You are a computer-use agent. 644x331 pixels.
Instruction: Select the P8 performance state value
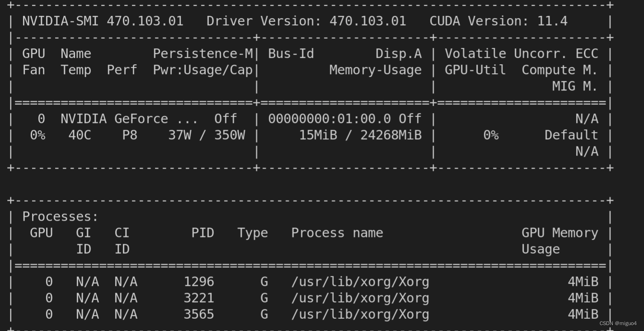(130, 135)
